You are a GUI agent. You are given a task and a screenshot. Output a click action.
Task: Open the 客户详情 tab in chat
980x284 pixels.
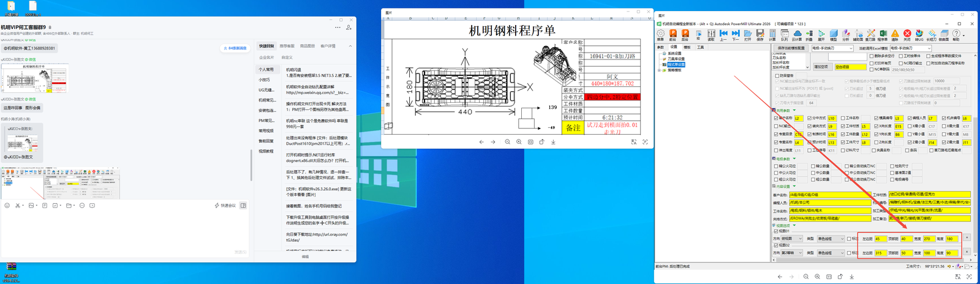[328, 46]
